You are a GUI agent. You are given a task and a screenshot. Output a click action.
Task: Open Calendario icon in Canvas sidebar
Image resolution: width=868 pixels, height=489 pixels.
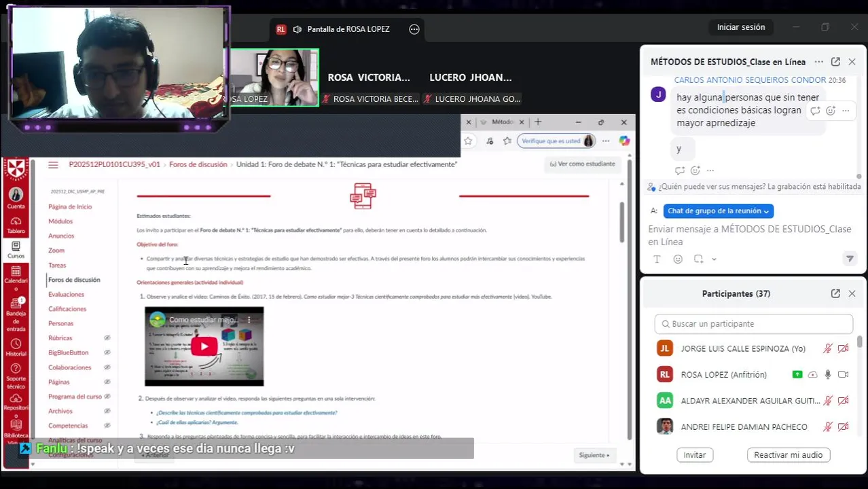(x=16, y=278)
